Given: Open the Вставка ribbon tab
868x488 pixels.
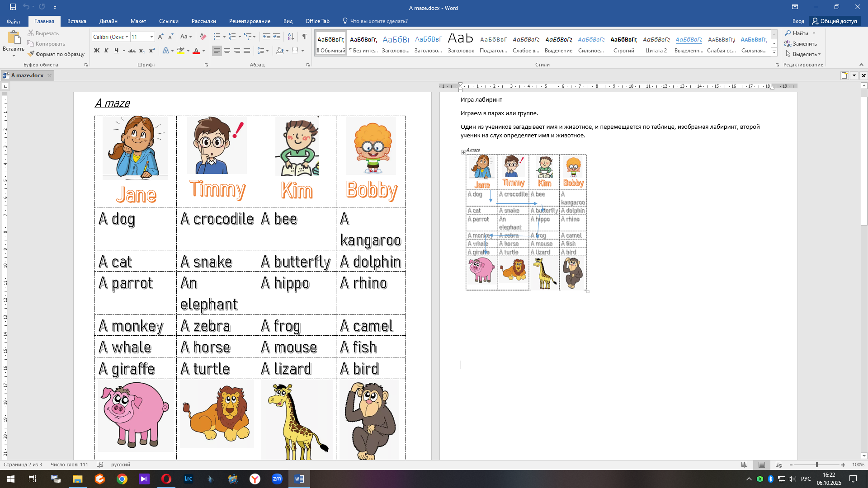Looking at the screenshot, I should pyautogui.click(x=76, y=21).
